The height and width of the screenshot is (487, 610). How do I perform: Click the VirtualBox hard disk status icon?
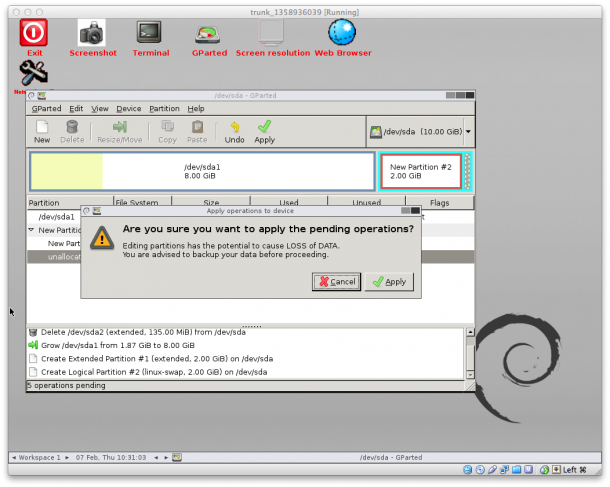(x=467, y=470)
